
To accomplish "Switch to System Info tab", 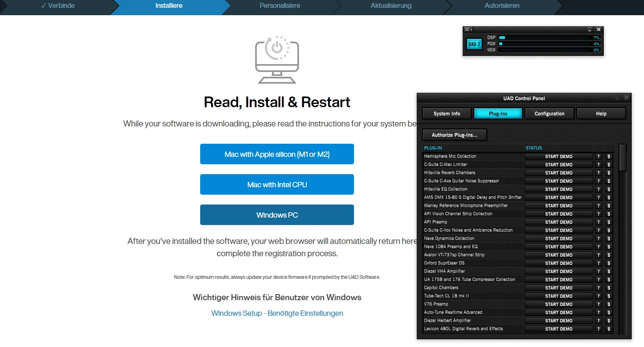I will [x=447, y=114].
